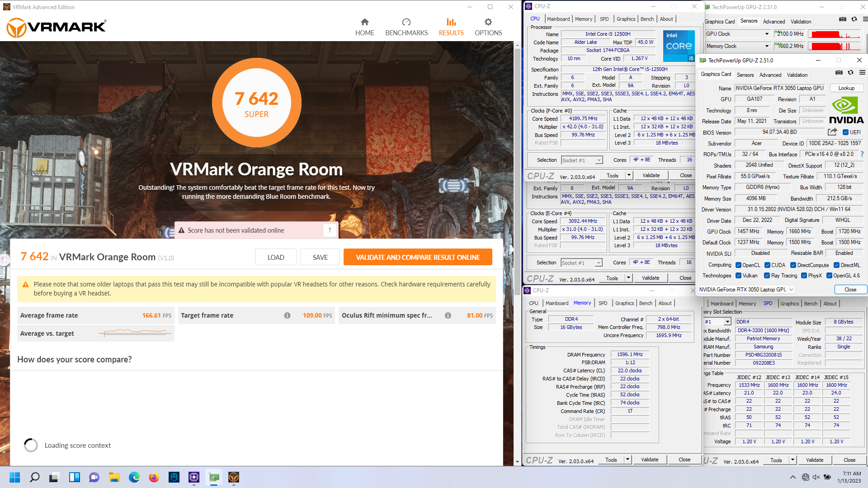Viewport: 868px width, 488px height.
Task: Switch to Bench tab in top CPU-Z
Action: pyautogui.click(x=647, y=19)
